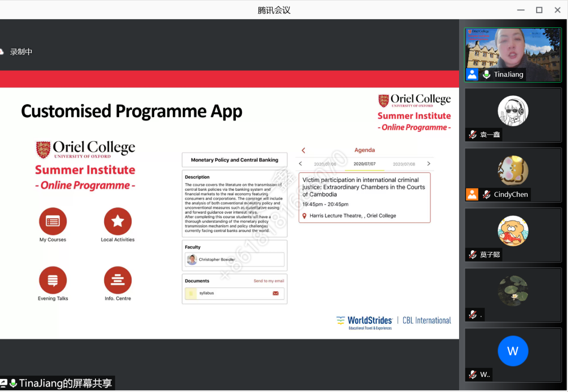
Task: Click the recording cloud status icon
Action: 2,52
